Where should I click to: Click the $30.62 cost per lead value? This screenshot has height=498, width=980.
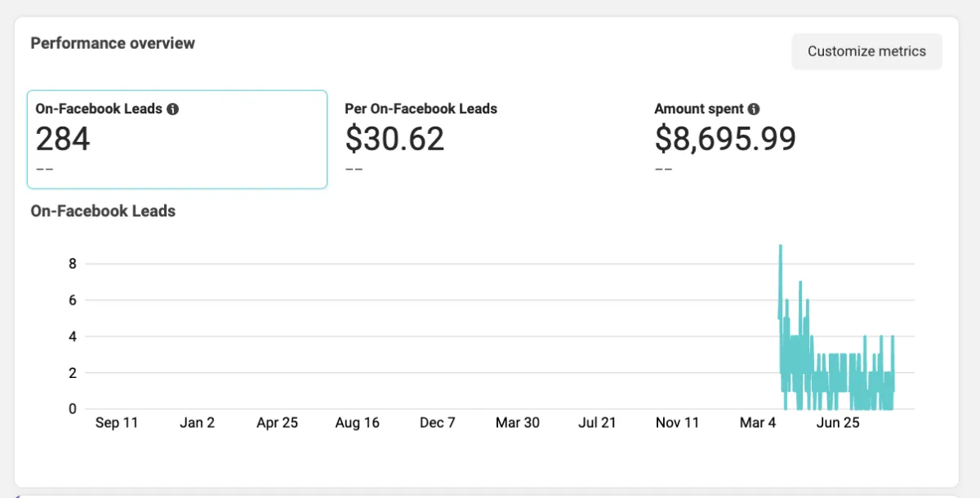click(394, 140)
